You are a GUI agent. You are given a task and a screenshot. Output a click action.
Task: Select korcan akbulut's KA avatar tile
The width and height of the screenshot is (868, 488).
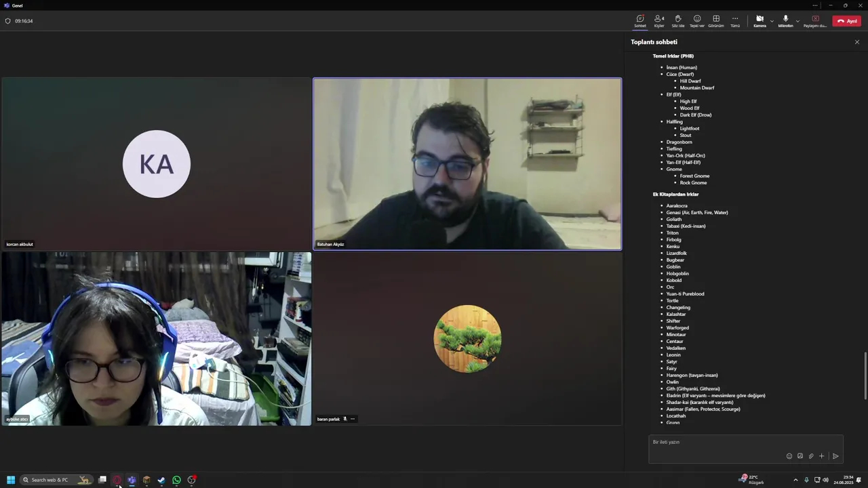(157, 164)
